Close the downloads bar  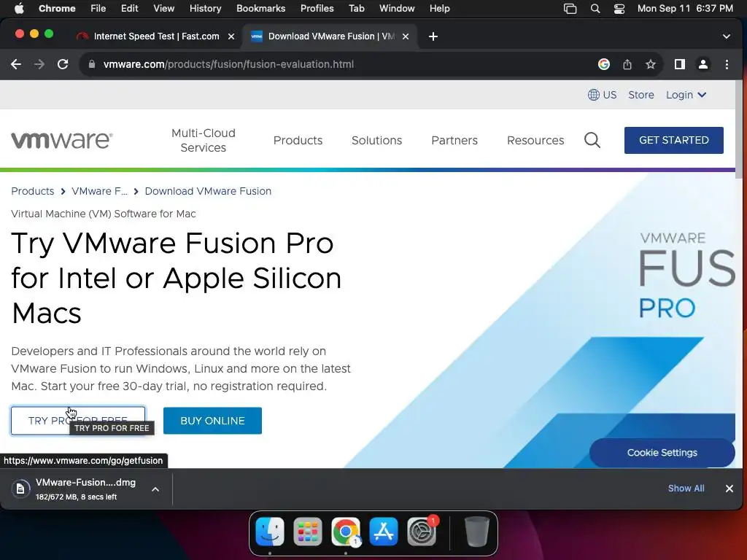click(x=729, y=489)
